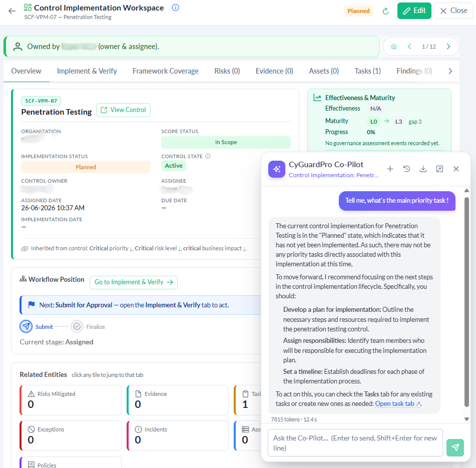Screen dimensions: 476x468
Task: Click the Implement & Verify text in Next banner
Action: tap(173, 305)
